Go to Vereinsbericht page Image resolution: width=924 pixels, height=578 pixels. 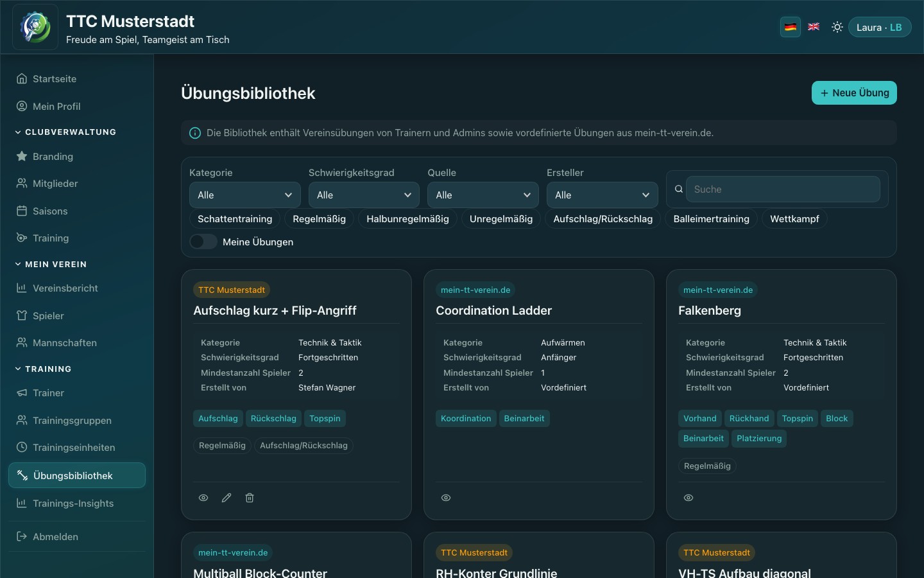[x=77, y=288]
